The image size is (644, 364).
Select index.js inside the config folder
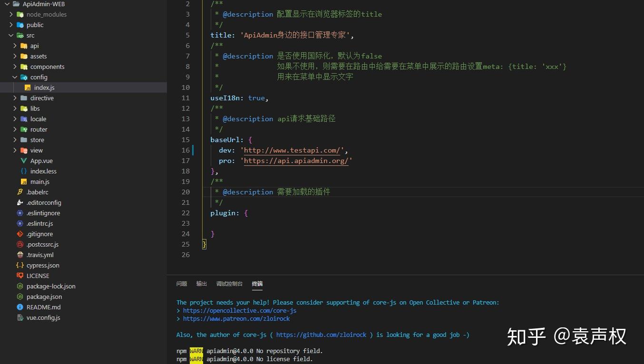44,87
